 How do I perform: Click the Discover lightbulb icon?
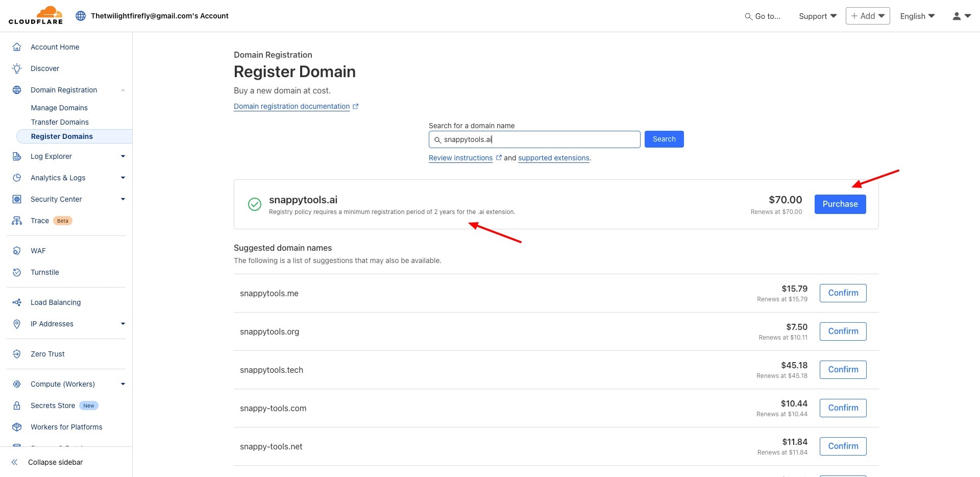pyautogui.click(x=17, y=68)
